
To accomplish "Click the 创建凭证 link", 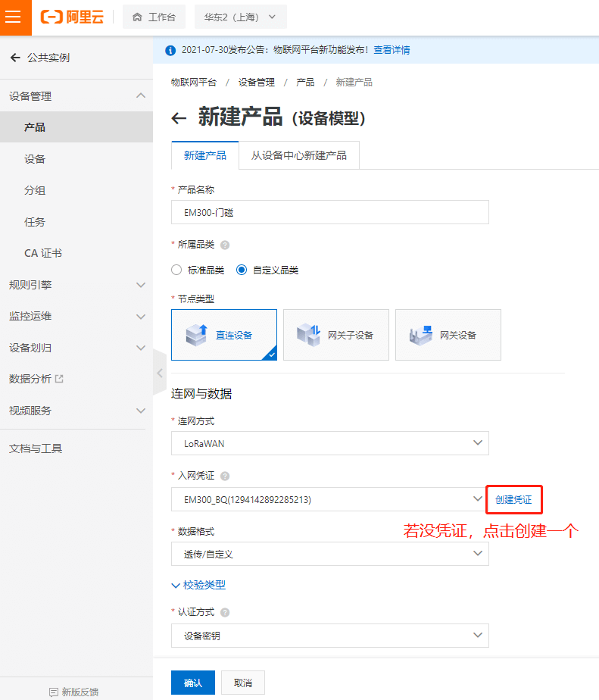I will (x=513, y=500).
